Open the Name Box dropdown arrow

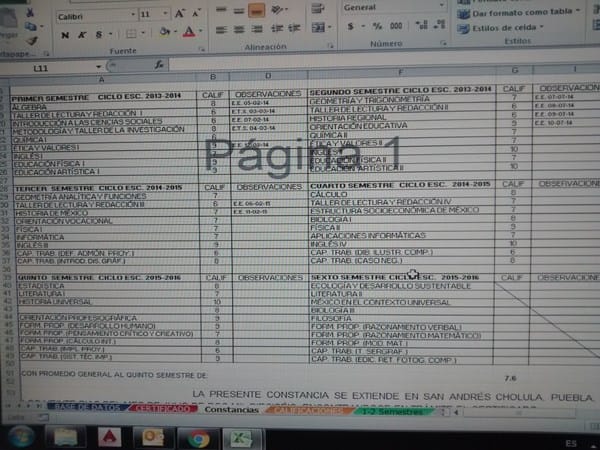(x=98, y=67)
